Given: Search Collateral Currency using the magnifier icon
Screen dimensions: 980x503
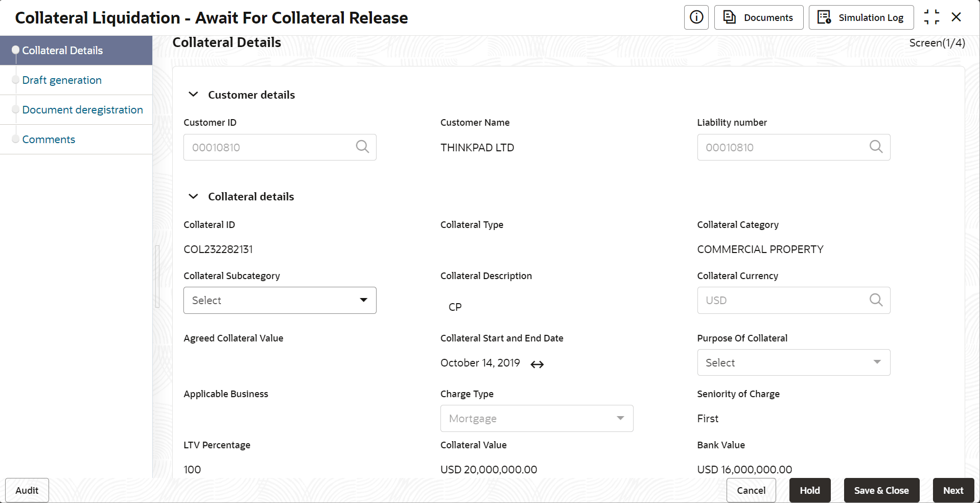Looking at the screenshot, I should coord(876,300).
